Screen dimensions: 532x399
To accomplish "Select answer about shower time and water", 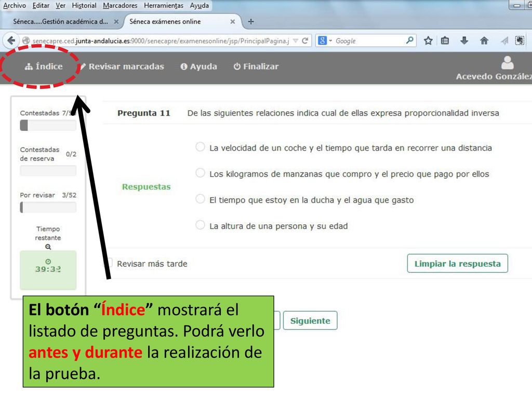I will 200,199.
